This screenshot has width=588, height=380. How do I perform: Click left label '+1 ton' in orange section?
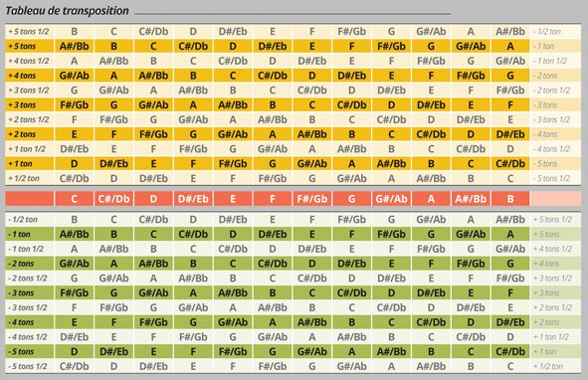[21, 163]
